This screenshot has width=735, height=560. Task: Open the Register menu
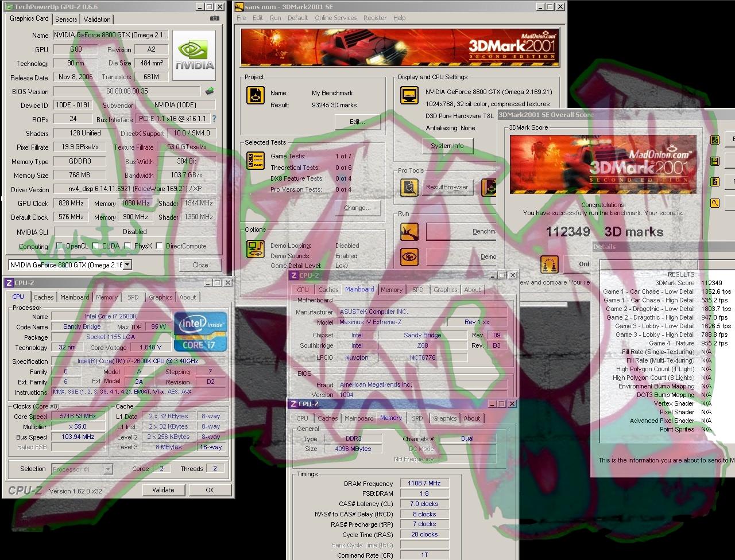coord(375,18)
